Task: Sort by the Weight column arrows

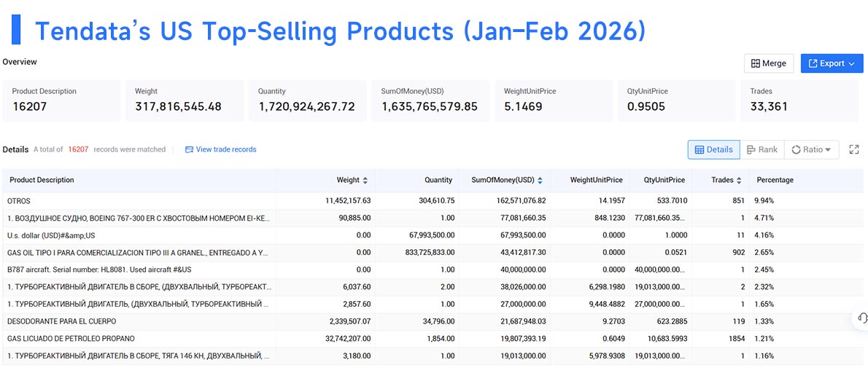Action: coord(365,180)
